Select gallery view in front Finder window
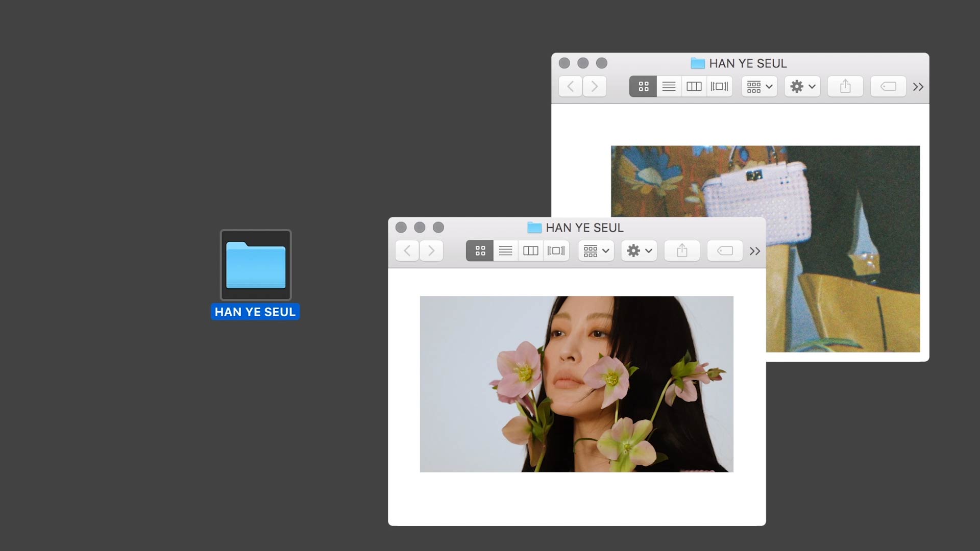Image resolution: width=980 pixels, height=551 pixels. pyautogui.click(x=556, y=251)
